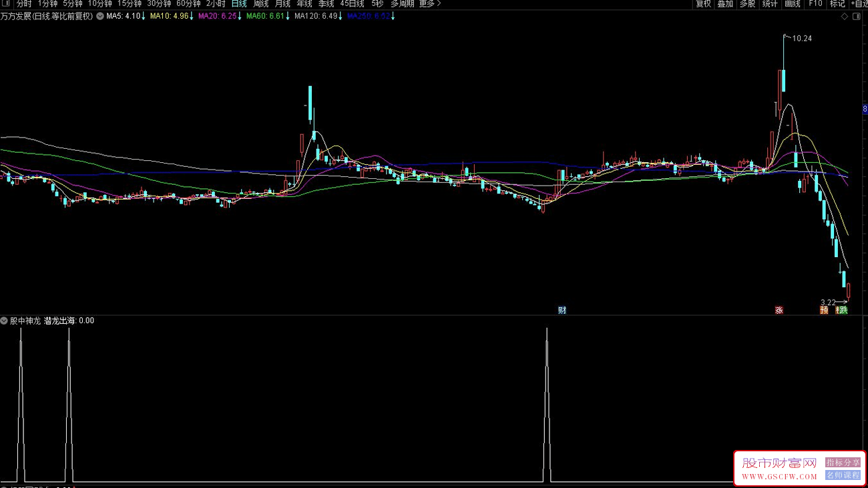868x488 pixels.
Task: Click the MA20 magenta indicator label
Action: (x=217, y=16)
